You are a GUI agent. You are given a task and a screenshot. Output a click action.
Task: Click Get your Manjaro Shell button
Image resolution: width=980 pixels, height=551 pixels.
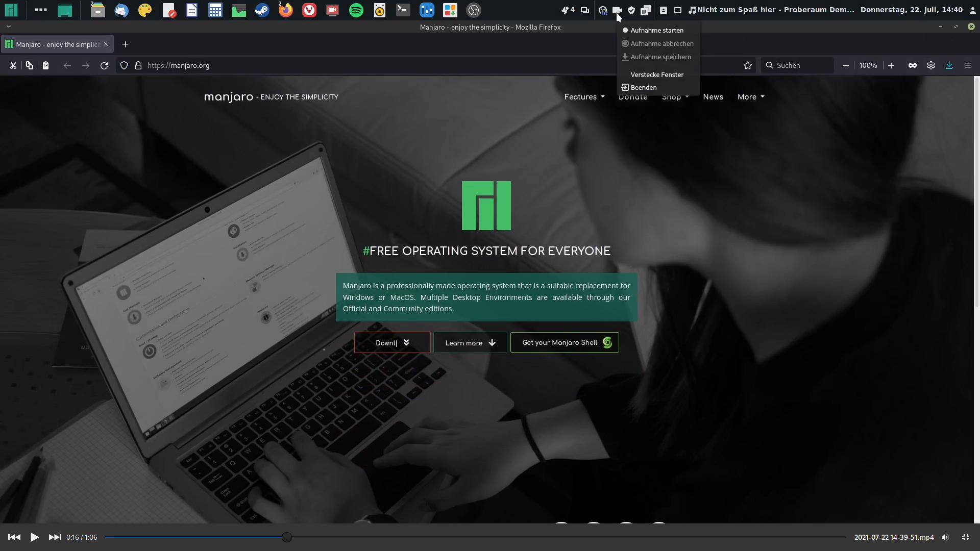pos(564,342)
